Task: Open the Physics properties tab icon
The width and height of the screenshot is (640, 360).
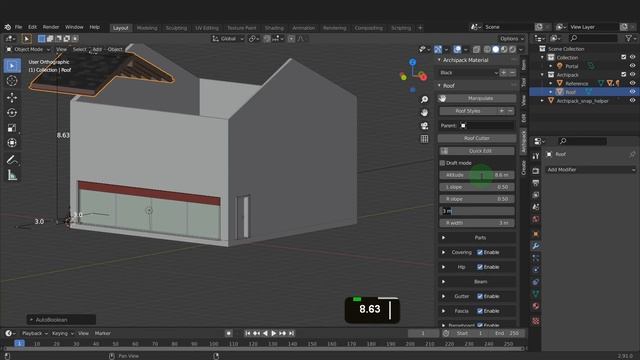Action: [x=536, y=270]
